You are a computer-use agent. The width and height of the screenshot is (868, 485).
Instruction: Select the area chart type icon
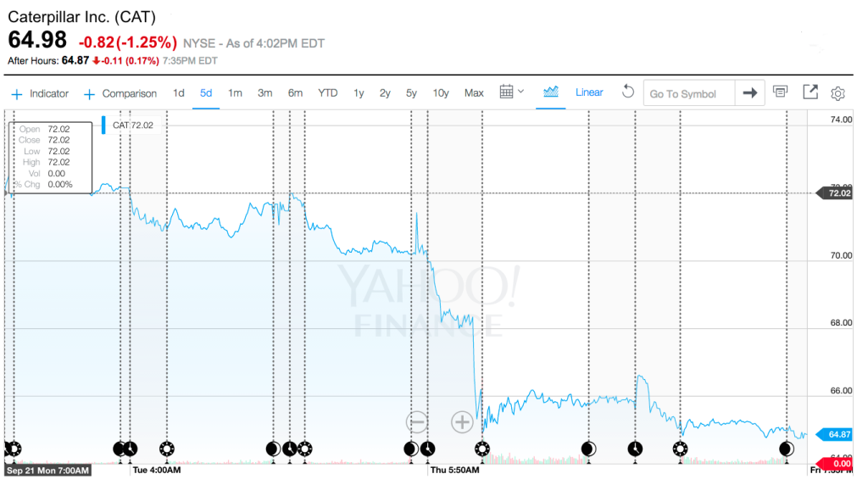pos(551,92)
